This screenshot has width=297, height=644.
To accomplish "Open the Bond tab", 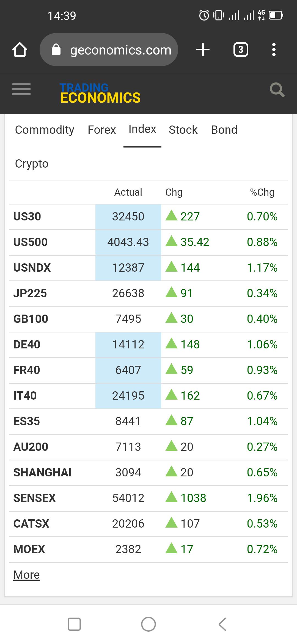I will [224, 130].
